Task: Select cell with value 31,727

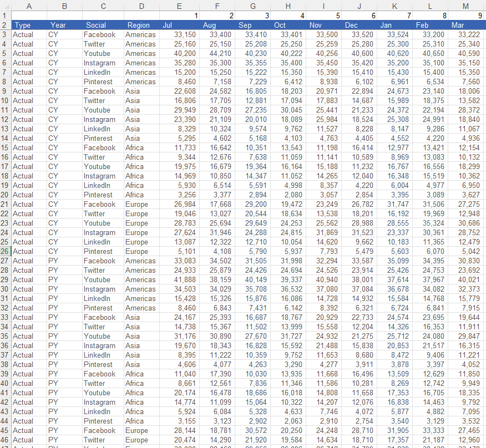Action: [288, 336]
